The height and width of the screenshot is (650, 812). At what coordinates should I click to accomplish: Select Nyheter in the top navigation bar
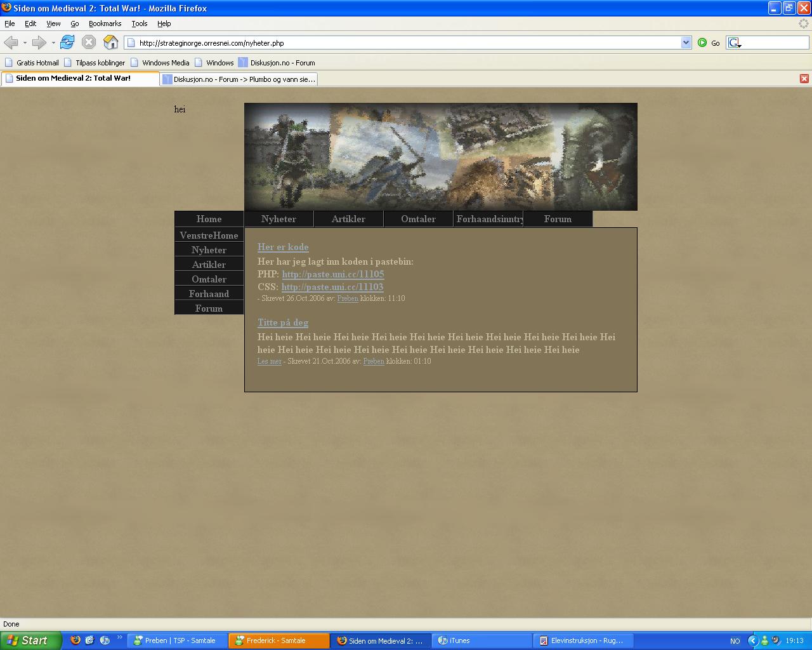[278, 219]
